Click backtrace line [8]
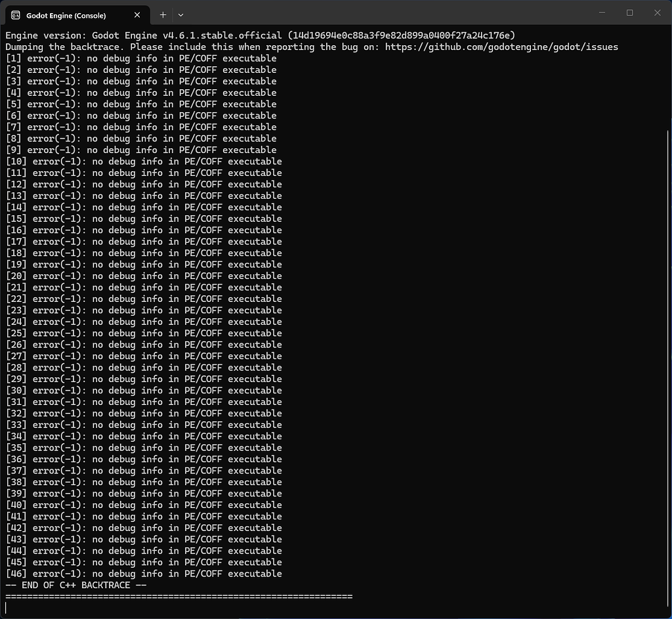The width and height of the screenshot is (672, 619). tap(141, 139)
